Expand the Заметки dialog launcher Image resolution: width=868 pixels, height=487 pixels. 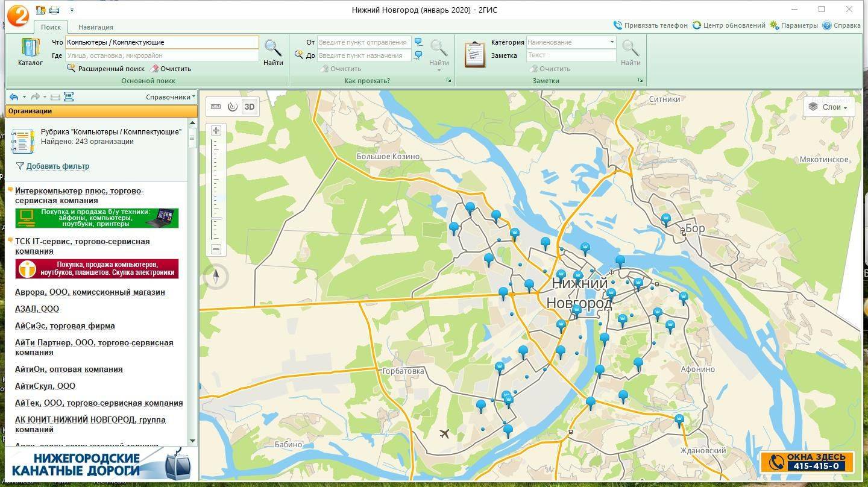coord(640,80)
